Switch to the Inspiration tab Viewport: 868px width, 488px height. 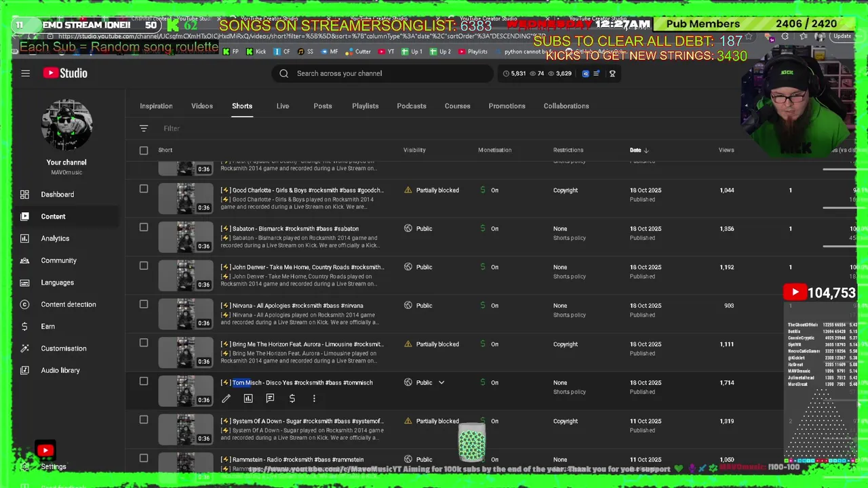point(156,106)
